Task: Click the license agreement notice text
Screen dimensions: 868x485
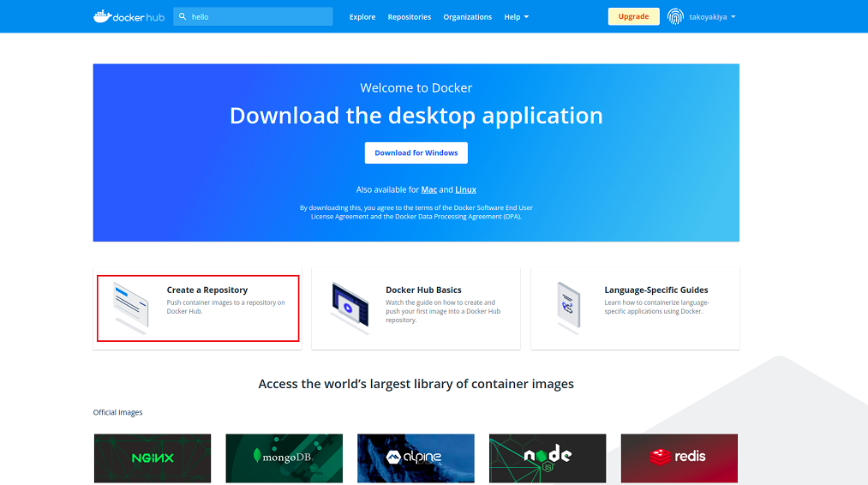Action: coord(416,212)
